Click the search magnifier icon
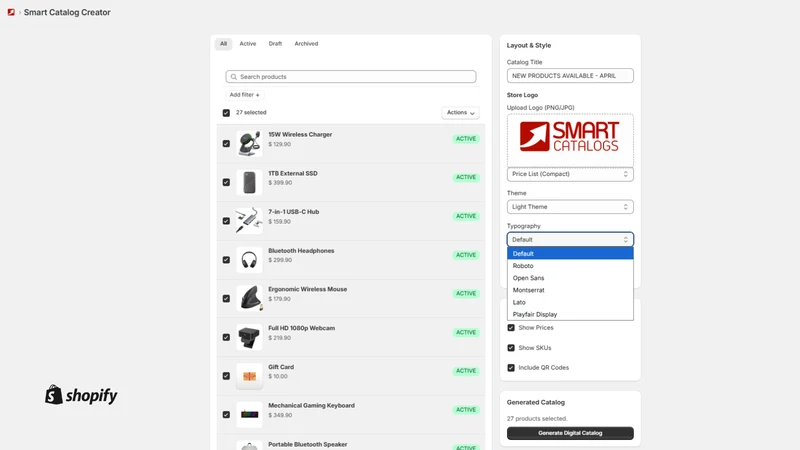Image resolution: width=800 pixels, height=450 pixels. [234, 77]
